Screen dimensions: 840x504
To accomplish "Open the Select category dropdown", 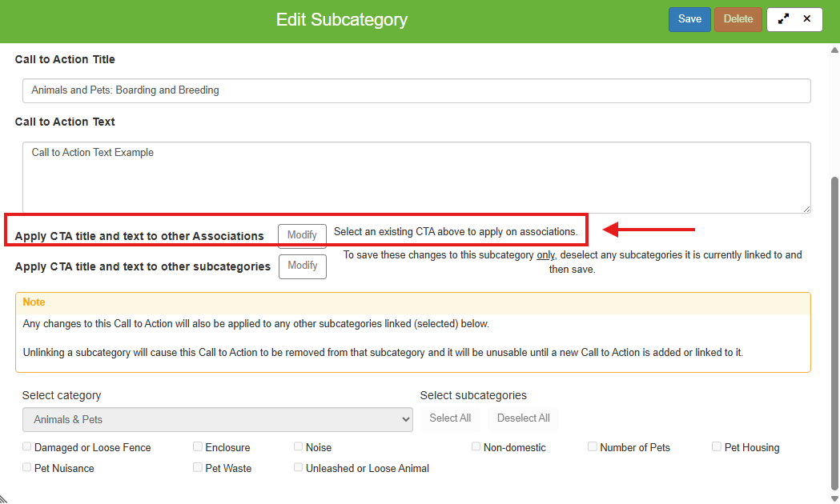I will click(x=218, y=419).
